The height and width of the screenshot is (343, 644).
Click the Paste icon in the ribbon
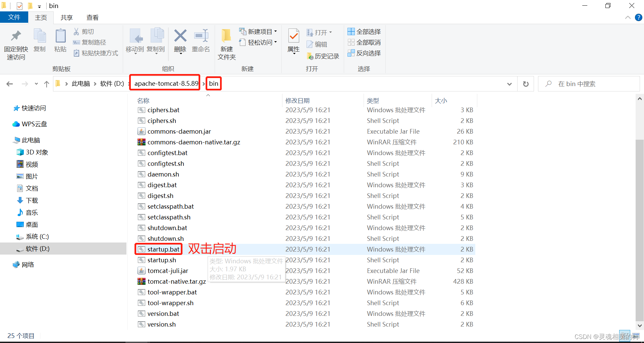(x=60, y=36)
